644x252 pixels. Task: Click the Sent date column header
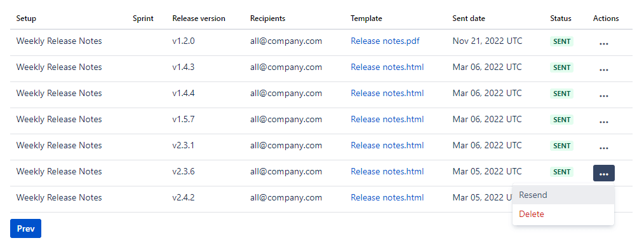click(x=469, y=18)
